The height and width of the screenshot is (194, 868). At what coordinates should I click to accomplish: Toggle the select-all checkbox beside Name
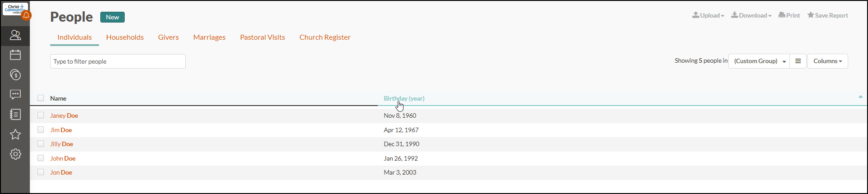point(41,98)
